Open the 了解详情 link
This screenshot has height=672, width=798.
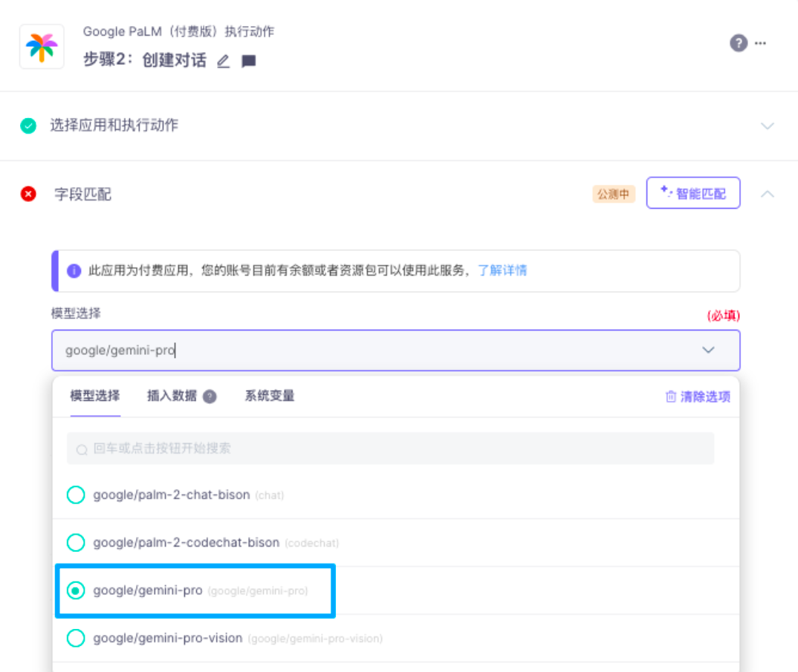click(x=502, y=270)
